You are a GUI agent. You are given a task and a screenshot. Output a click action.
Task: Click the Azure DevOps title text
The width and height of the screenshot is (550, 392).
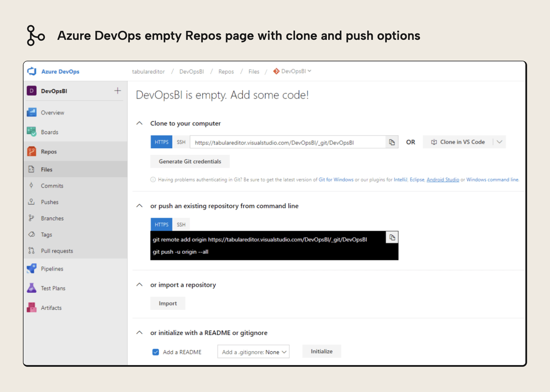(x=60, y=72)
